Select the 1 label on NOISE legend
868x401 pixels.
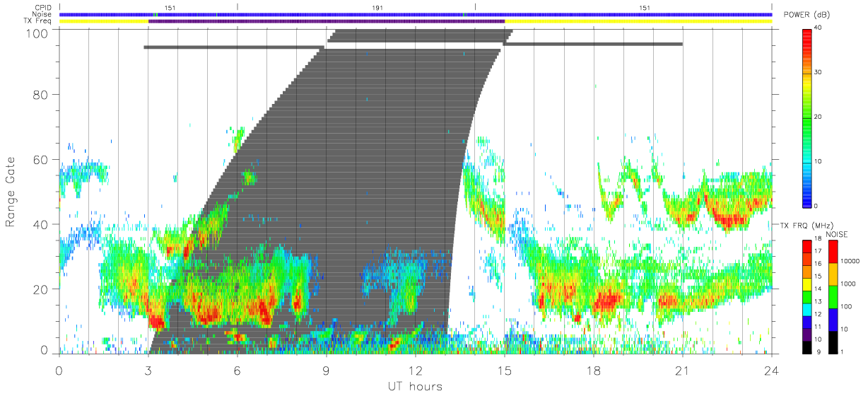click(842, 351)
